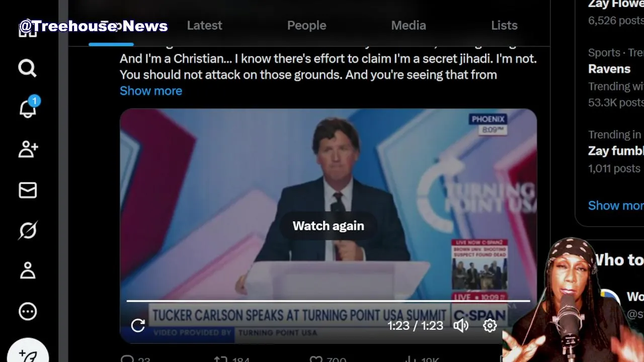Open the More circle ellipsis icon
This screenshot has height=362, width=644.
[28, 311]
